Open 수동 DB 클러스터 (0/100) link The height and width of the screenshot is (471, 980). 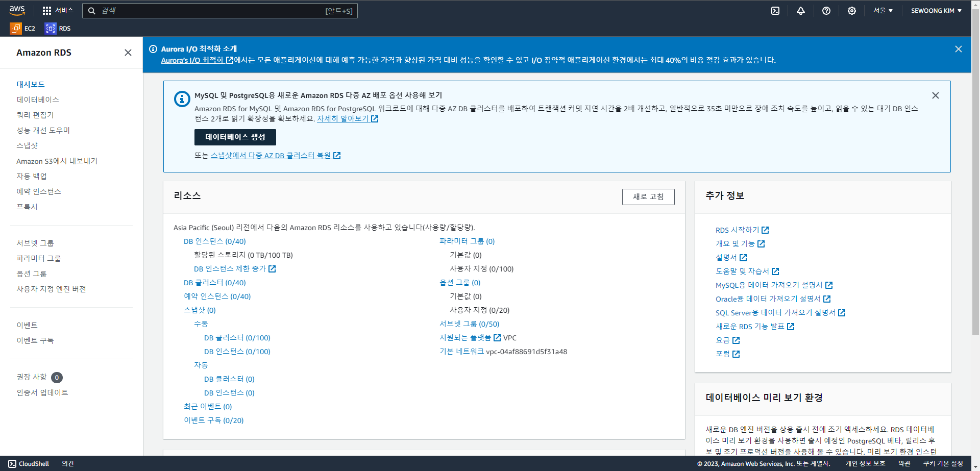[x=237, y=338]
